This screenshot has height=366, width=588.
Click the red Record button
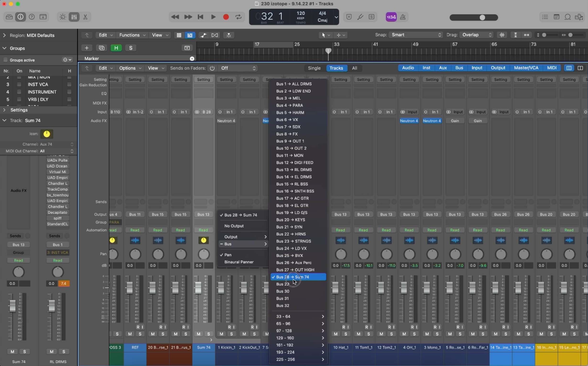(226, 17)
